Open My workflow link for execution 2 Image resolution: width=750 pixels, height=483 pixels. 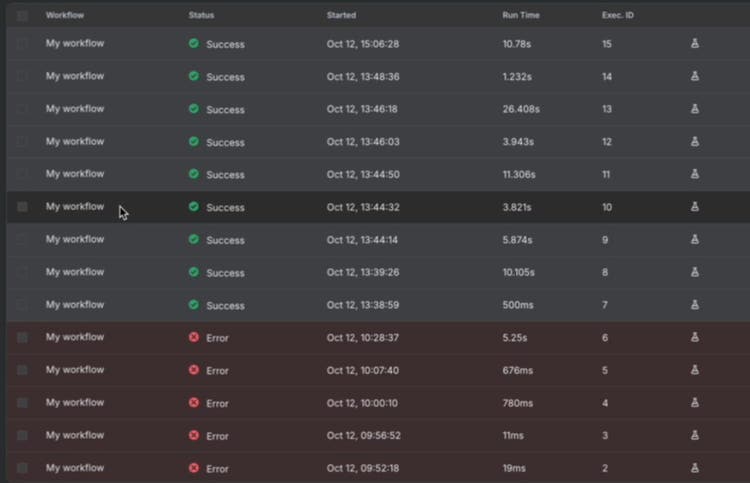75,468
